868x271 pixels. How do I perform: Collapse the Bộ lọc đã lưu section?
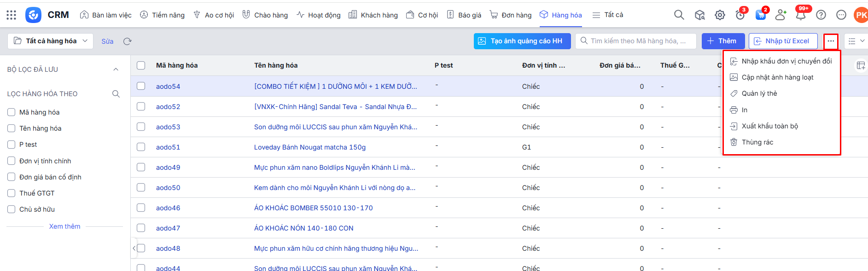pyautogui.click(x=116, y=69)
